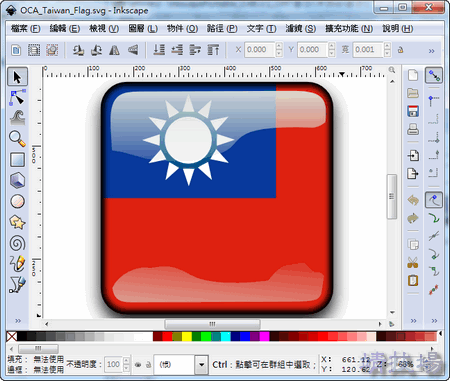450x381 pixels.
Task: Toggle snap nodes or handles
Action: click(x=434, y=200)
